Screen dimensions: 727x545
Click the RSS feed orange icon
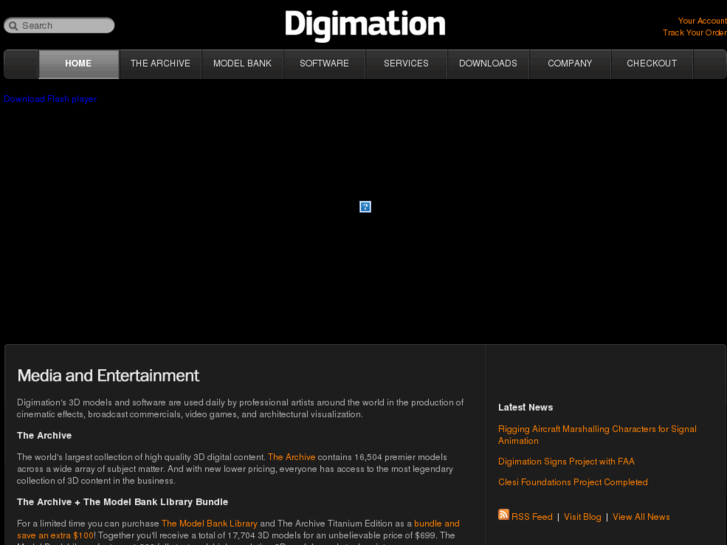(504, 514)
